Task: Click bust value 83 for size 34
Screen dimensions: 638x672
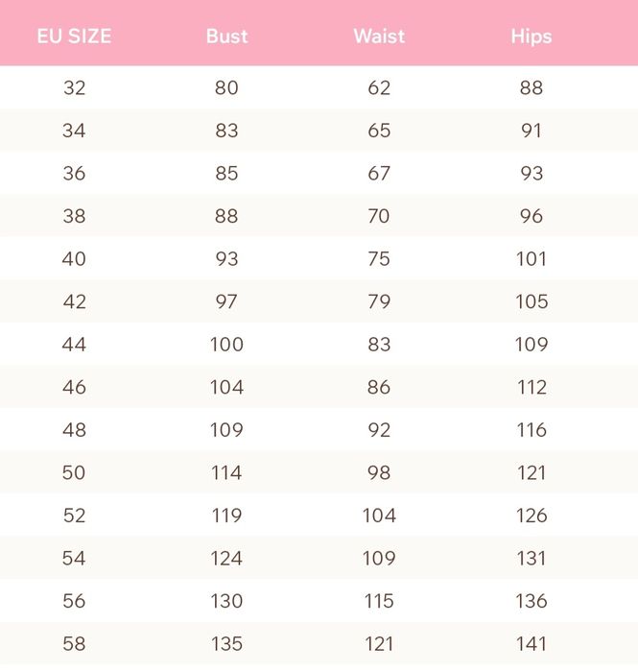Action: coord(226,131)
